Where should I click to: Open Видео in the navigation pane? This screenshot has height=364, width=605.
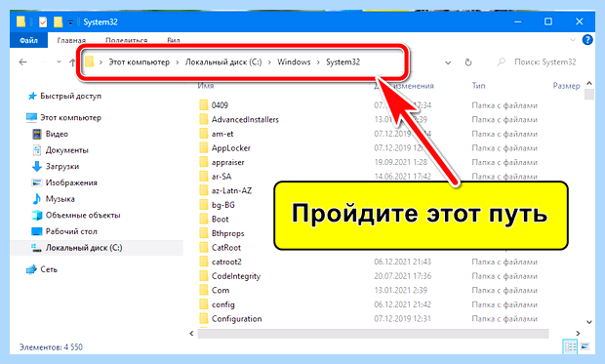tap(57, 134)
